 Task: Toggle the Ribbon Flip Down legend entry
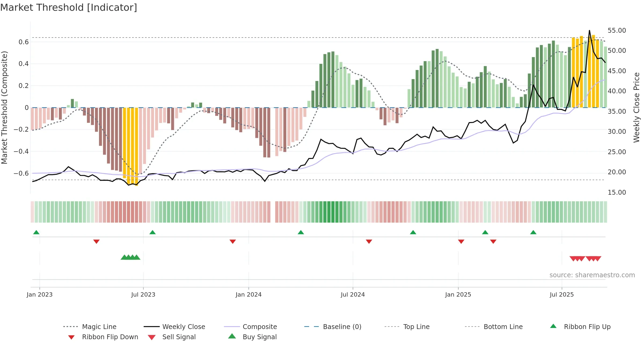[x=103, y=337]
